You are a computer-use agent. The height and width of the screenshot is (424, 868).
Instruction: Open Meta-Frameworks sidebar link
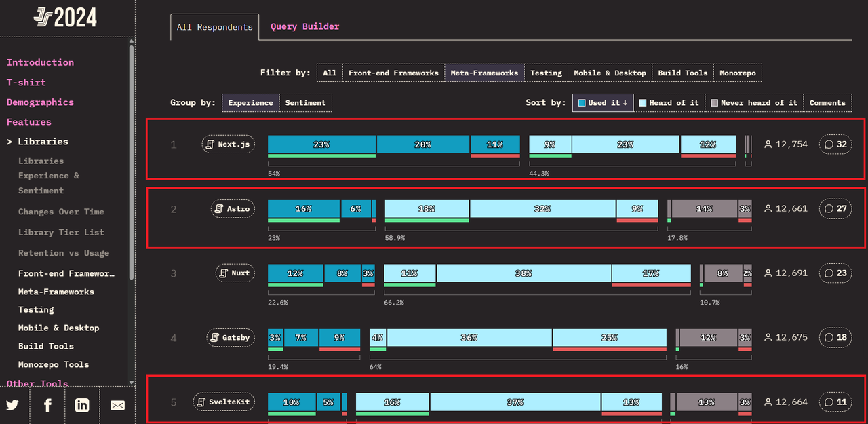point(56,292)
